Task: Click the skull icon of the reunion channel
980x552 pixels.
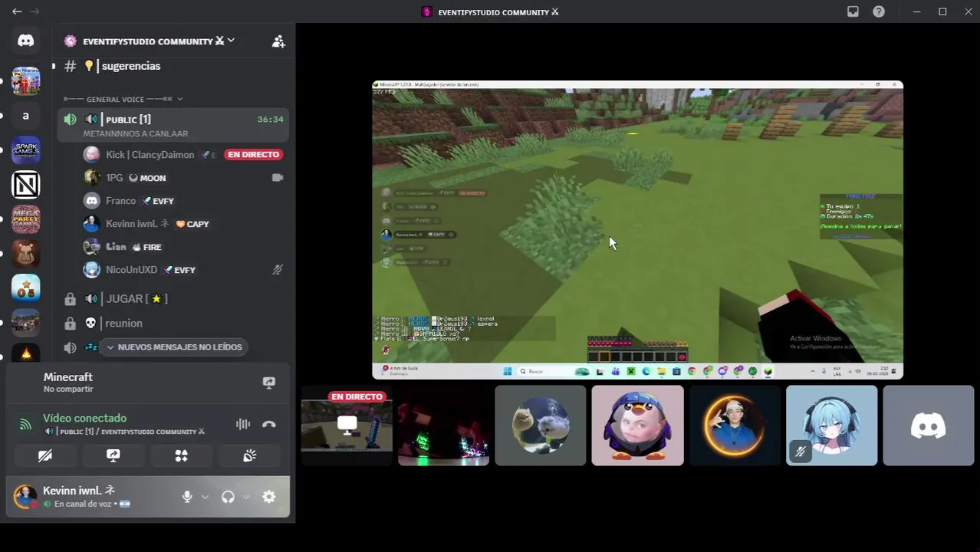Action: coord(90,323)
